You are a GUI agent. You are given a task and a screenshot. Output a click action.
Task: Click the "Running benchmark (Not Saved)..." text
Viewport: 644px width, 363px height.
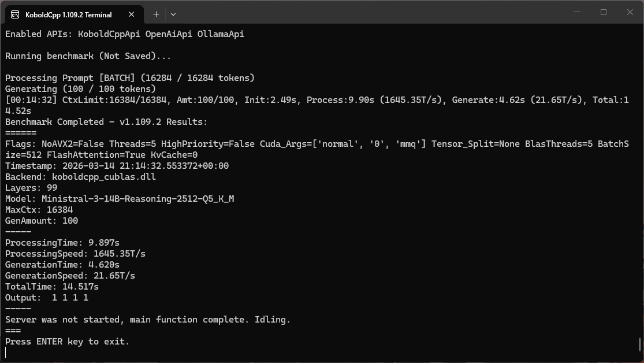[x=88, y=56]
